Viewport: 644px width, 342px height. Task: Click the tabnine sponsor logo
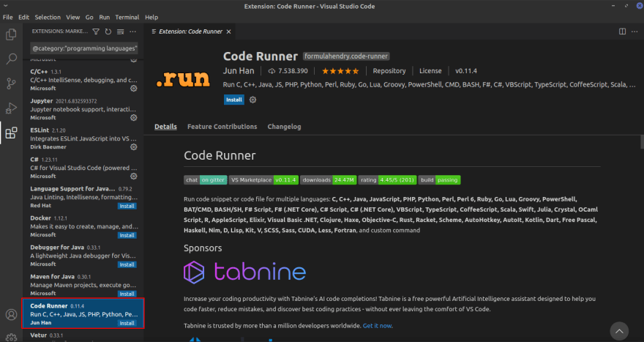pyautogui.click(x=244, y=272)
